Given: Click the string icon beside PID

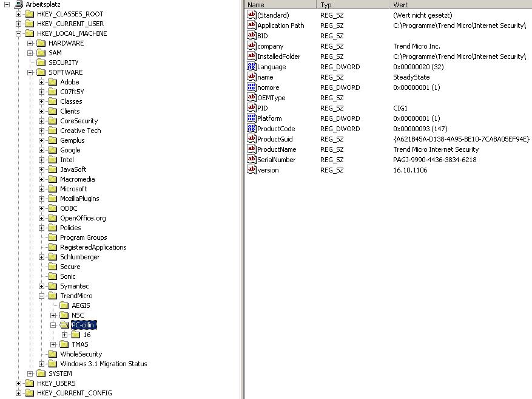Looking at the screenshot, I should coord(251,107).
